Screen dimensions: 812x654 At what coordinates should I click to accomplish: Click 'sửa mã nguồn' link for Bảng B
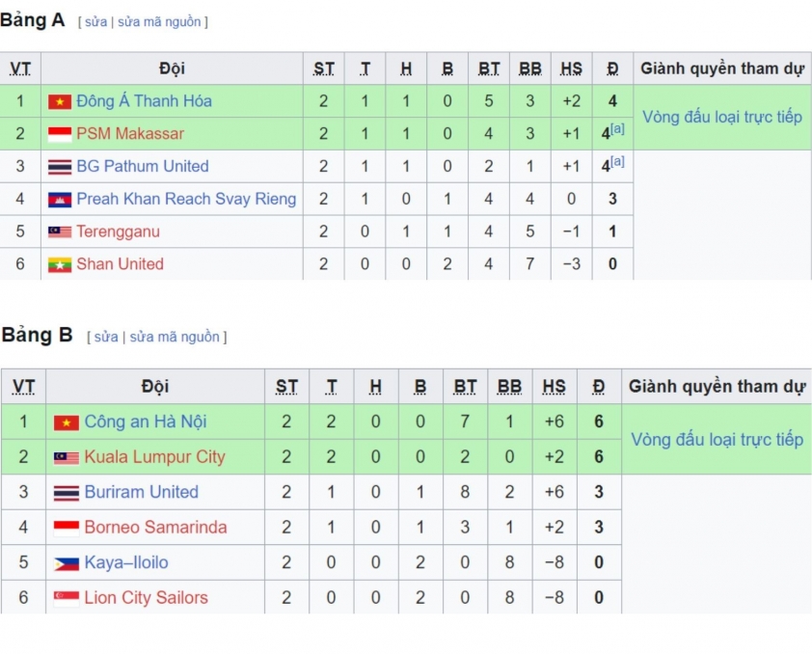[175, 337]
